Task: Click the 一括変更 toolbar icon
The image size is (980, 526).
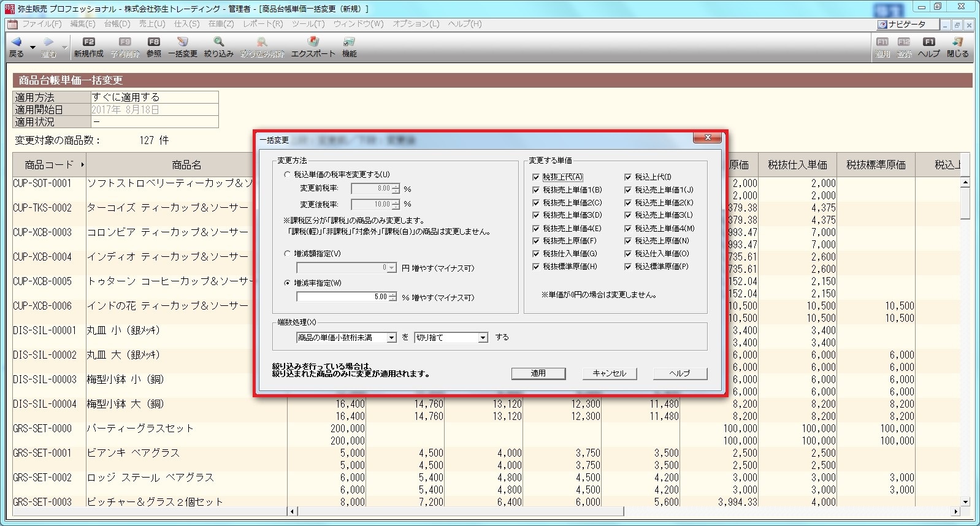Action: coord(183,42)
